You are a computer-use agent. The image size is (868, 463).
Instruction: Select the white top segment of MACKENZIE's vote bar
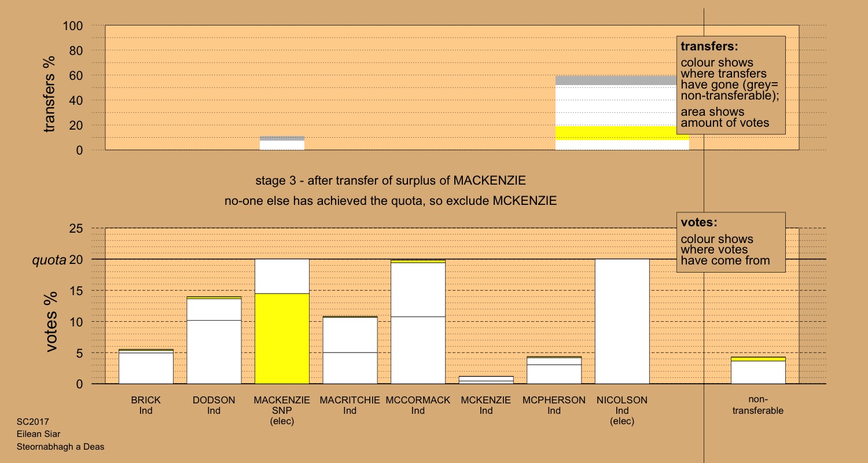click(282, 276)
